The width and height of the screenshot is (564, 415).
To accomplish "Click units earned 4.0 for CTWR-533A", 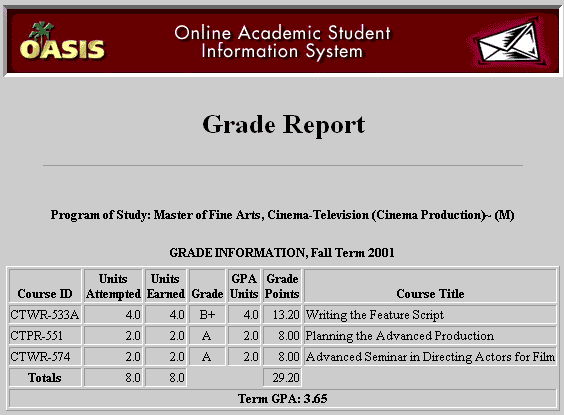I will (x=165, y=315).
